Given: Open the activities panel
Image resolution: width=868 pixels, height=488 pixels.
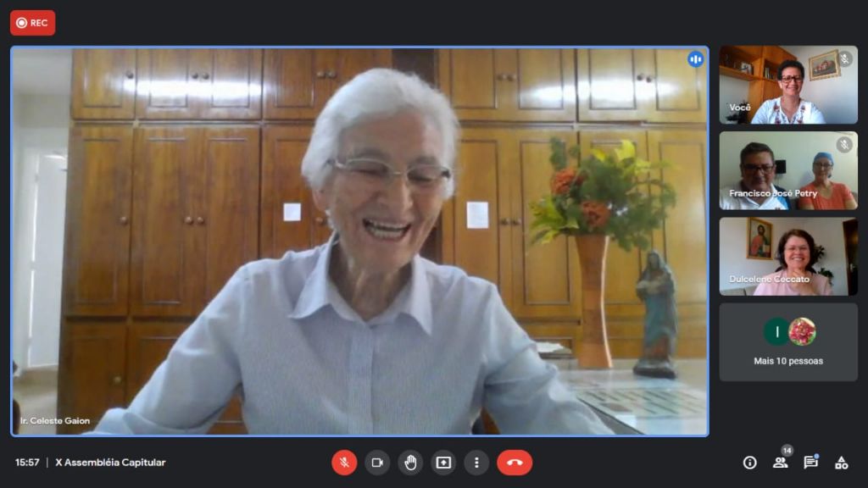Looking at the screenshot, I should point(841,462).
